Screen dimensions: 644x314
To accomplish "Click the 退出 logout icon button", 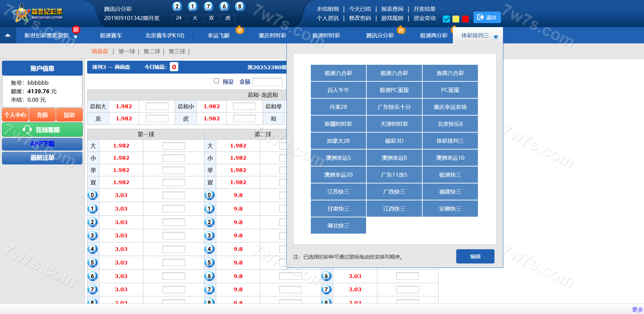I will [x=480, y=17].
